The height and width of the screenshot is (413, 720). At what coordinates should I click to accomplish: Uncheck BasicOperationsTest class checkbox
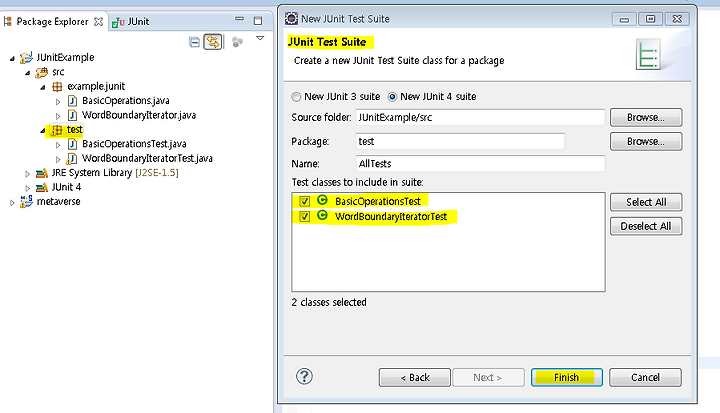click(x=304, y=201)
